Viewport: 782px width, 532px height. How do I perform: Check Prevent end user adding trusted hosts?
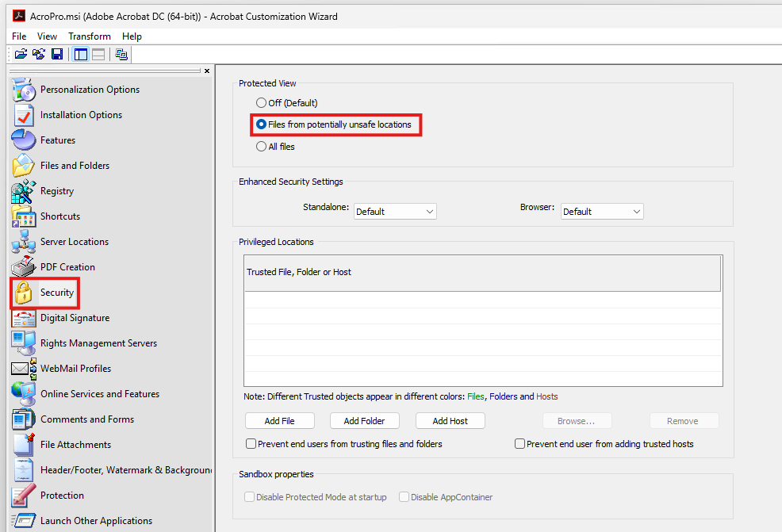520,444
